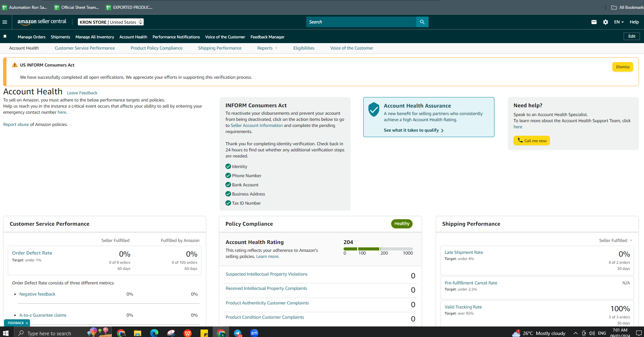Open the Shipping Performance tab
644x337 pixels.
pyautogui.click(x=220, y=48)
